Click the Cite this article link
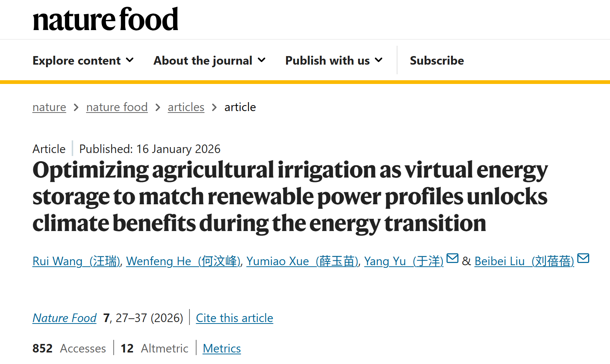Screen dimensions: 610x364 tap(234, 318)
